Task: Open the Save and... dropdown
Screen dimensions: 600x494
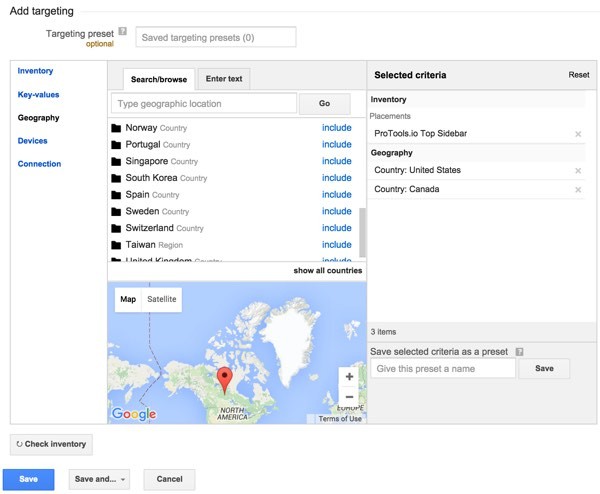Action: tap(100, 480)
